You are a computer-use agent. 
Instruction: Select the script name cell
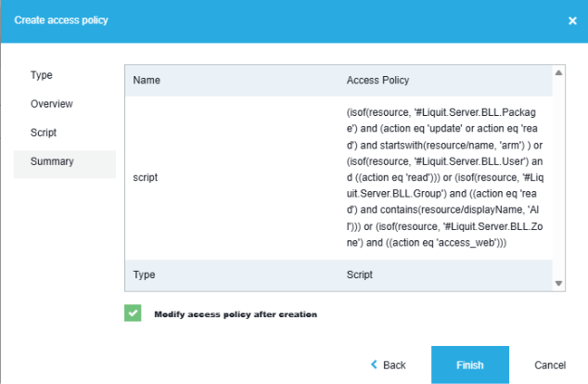pos(147,176)
